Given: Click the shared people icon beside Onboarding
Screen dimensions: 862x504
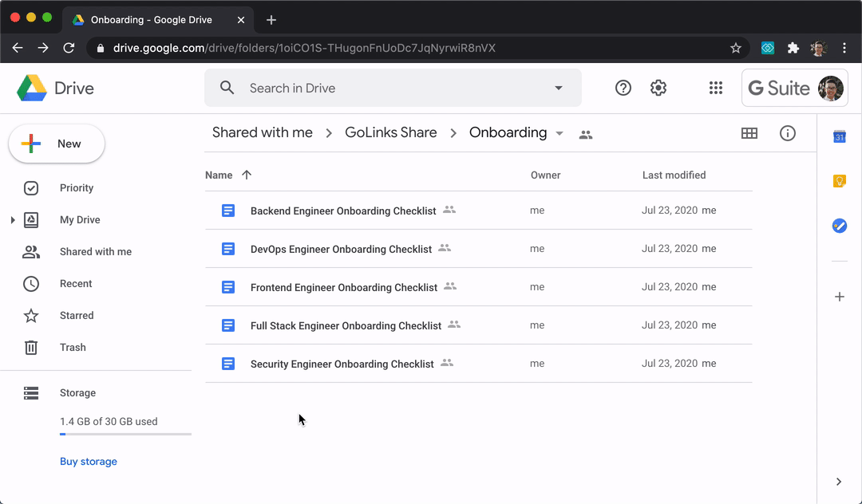Looking at the screenshot, I should coord(586,134).
